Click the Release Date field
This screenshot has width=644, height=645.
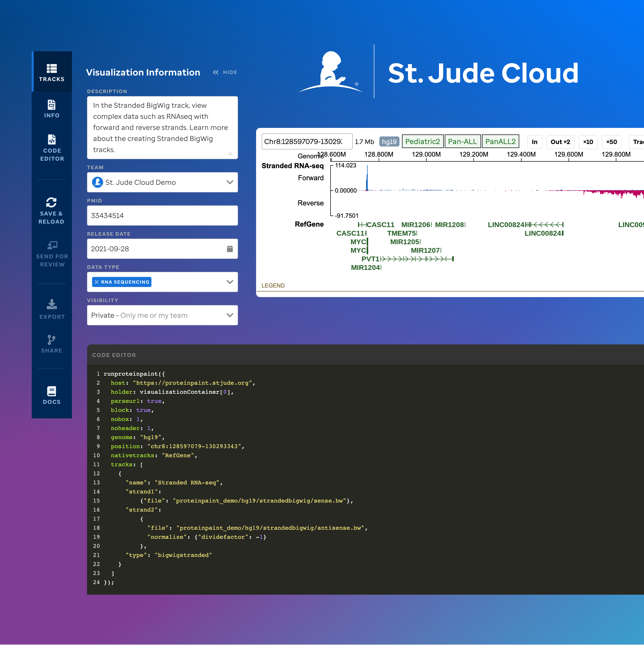click(x=163, y=249)
